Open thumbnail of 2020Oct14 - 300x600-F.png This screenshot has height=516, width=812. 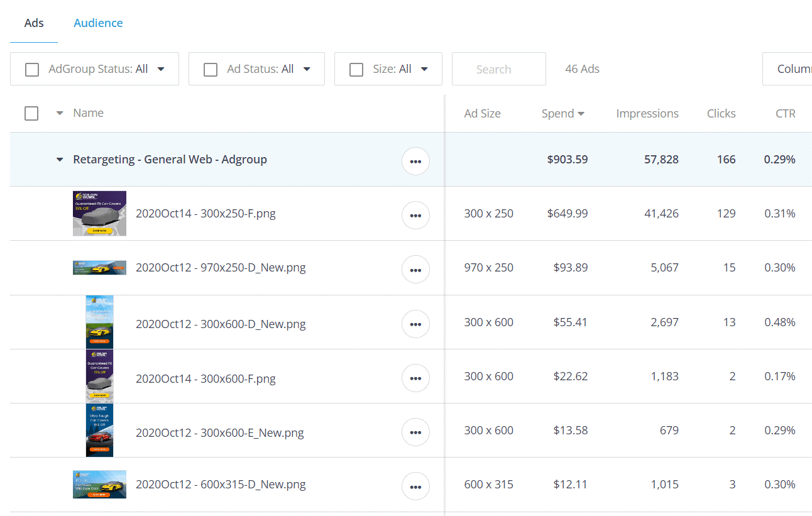(99, 376)
